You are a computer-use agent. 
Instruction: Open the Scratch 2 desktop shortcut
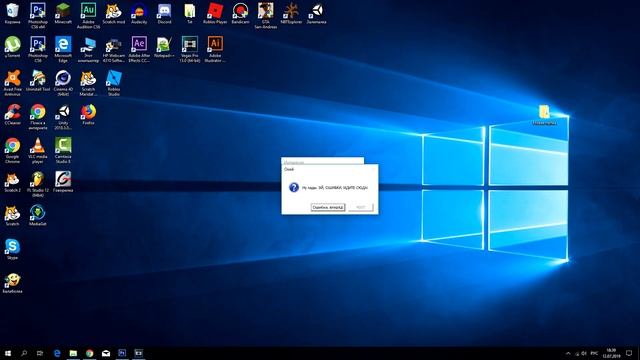coord(12,182)
